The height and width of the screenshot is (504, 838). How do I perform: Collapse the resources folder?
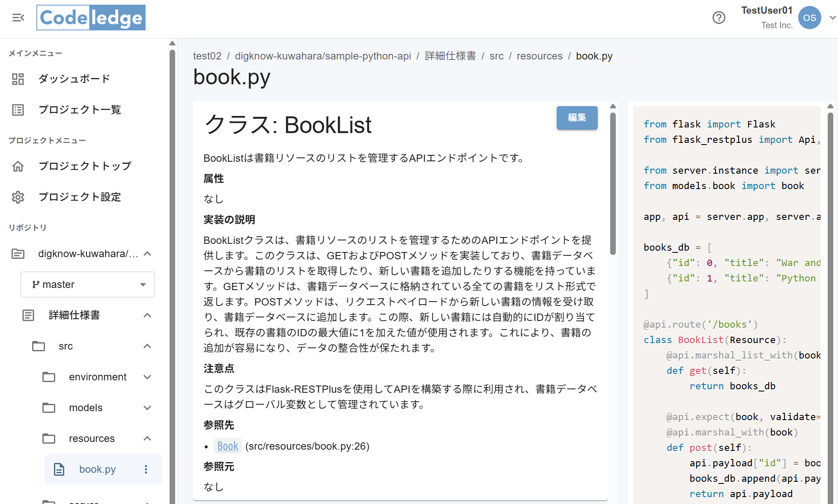pyautogui.click(x=147, y=439)
